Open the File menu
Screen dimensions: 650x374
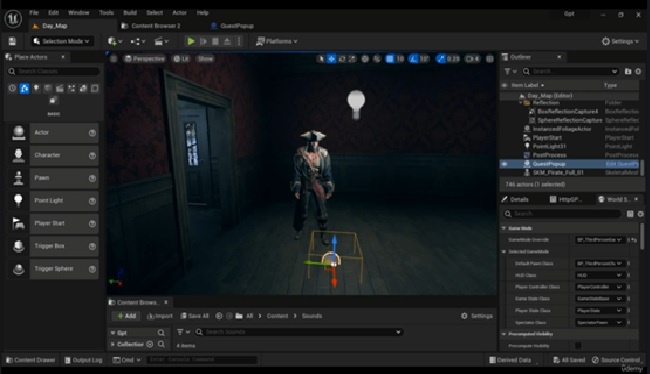pos(34,13)
